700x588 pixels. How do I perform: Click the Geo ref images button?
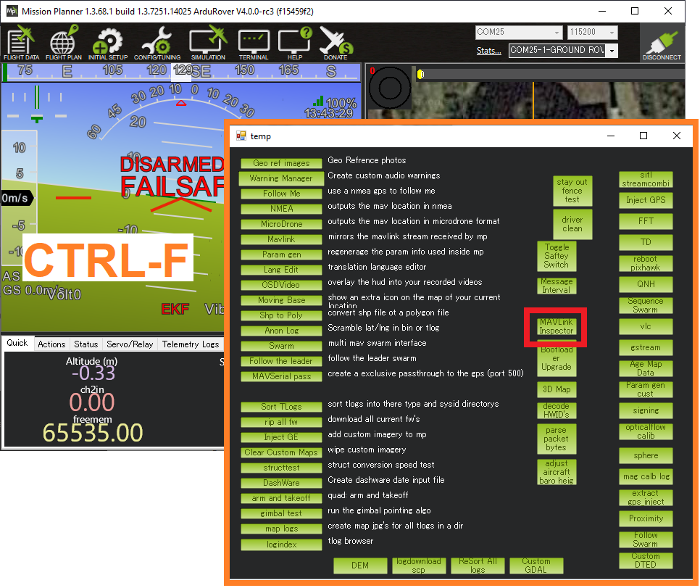pyautogui.click(x=281, y=163)
